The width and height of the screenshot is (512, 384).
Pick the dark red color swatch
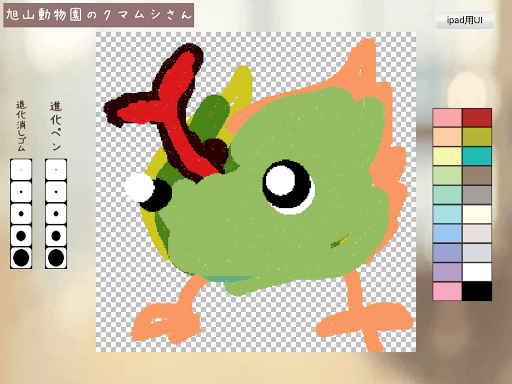pos(477,118)
